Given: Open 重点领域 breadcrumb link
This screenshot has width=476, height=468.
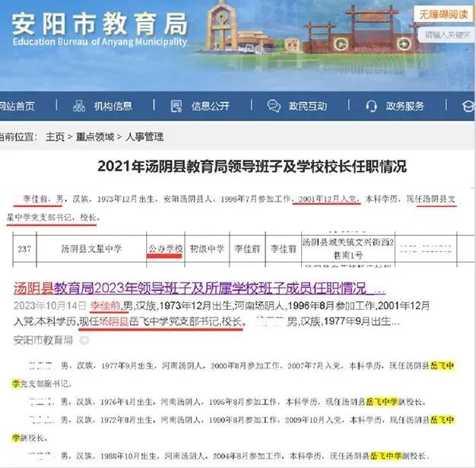Looking at the screenshot, I should click(95, 137).
